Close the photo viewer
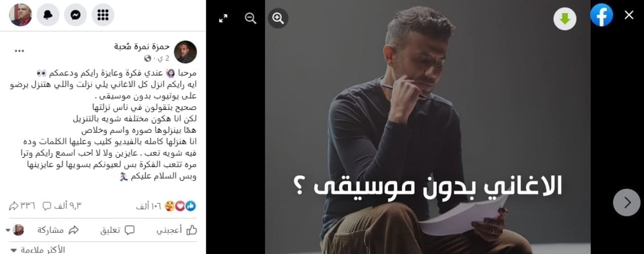This screenshot has height=254, width=644. click(x=629, y=15)
